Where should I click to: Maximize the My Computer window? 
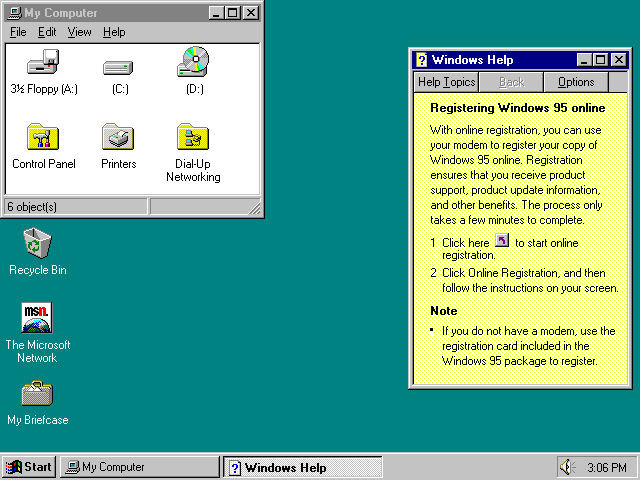[x=233, y=13]
